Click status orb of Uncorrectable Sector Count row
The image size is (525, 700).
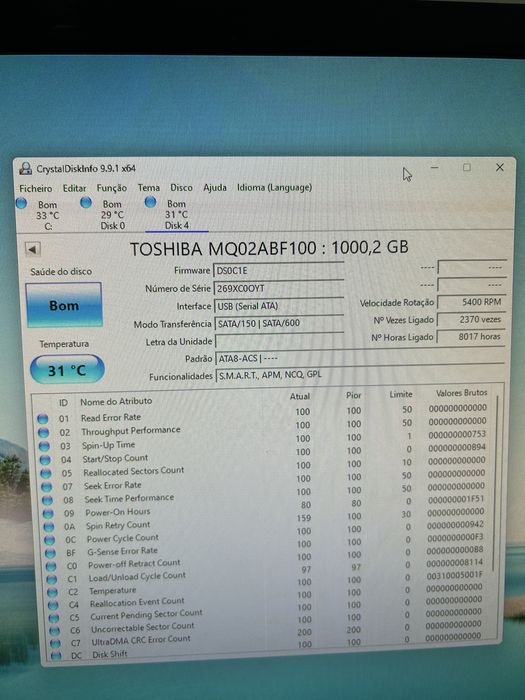(x=55, y=631)
